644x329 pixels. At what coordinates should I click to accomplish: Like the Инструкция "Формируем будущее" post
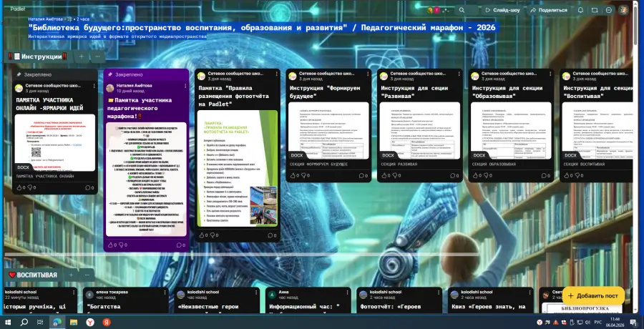click(x=293, y=175)
